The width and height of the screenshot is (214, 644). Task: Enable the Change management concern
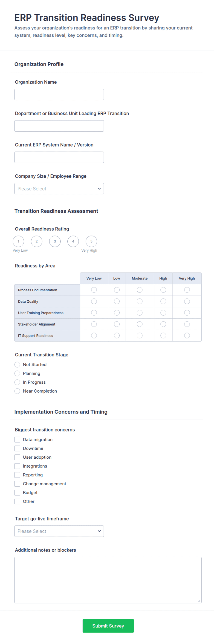click(x=17, y=484)
